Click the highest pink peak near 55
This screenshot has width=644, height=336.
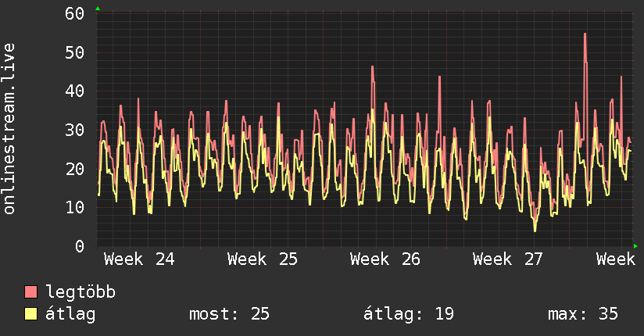tap(585, 34)
